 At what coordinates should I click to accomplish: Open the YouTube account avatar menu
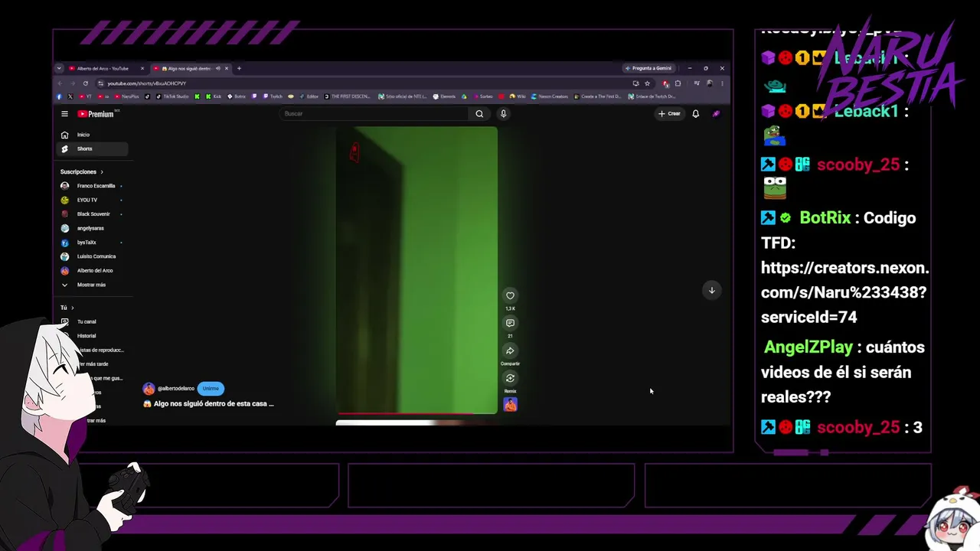[x=716, y=114]
